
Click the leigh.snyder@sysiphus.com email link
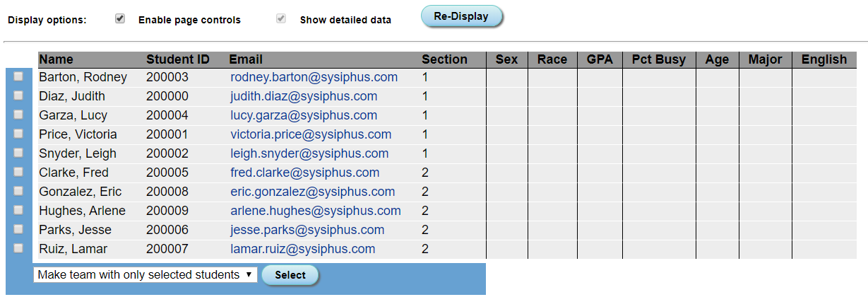pyautogui.click(x=309, y=153)
